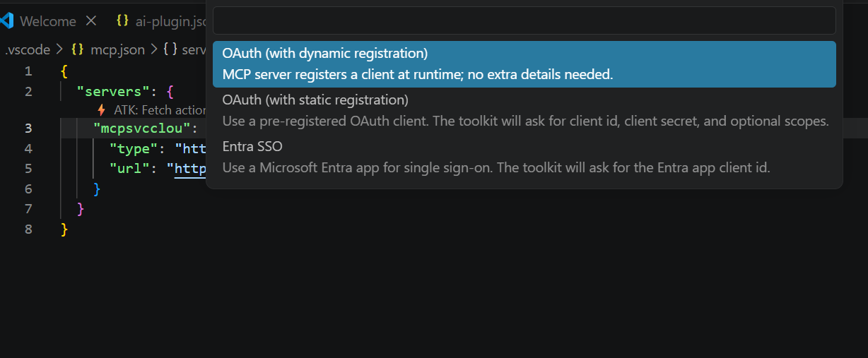
Task: Close the Welcome tab
Action: (x=90, y=20)
